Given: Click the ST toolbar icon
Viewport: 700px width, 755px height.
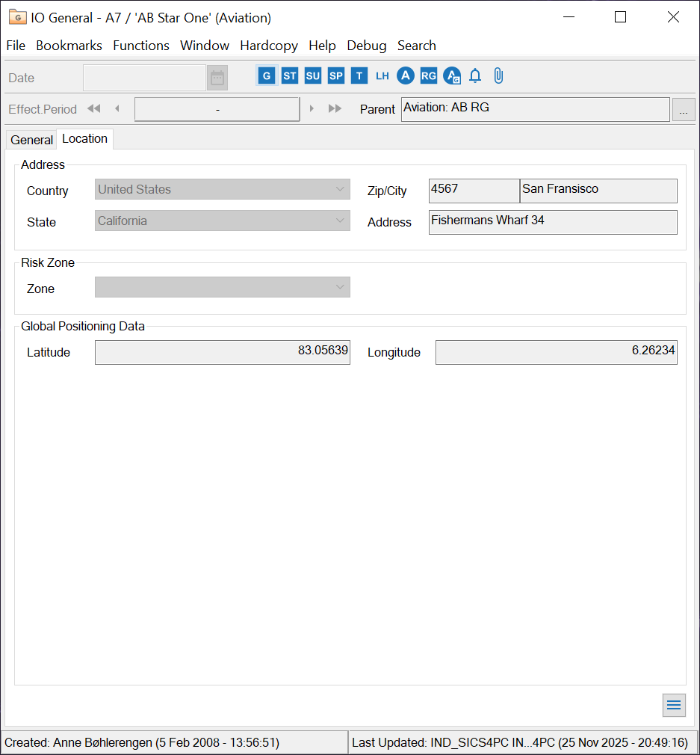Looking at the screenshot, I should pos(290,76).
